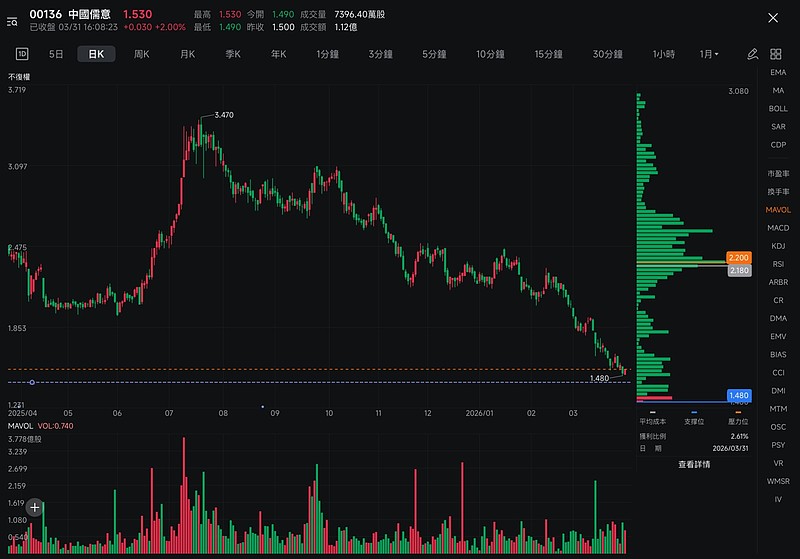Show the BIAS indicator
The width and height of the screenshot is (800, 559).
click(778, 354)
